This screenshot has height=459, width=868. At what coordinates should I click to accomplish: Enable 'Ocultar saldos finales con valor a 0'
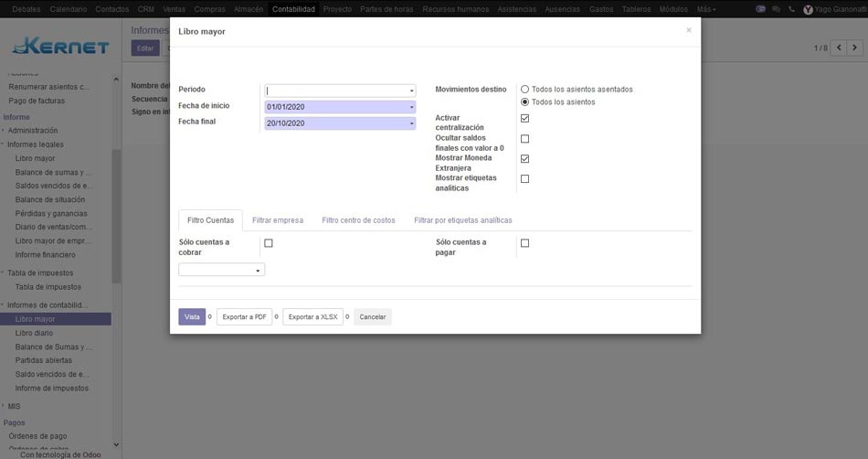click(x=524, y=139)
